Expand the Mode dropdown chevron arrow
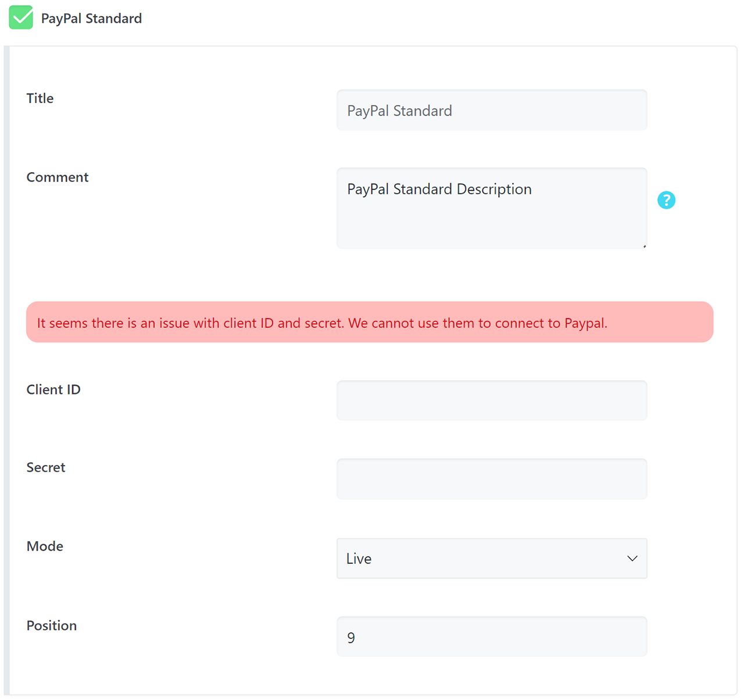Viewport: 744px width, 700px height. 632,559
